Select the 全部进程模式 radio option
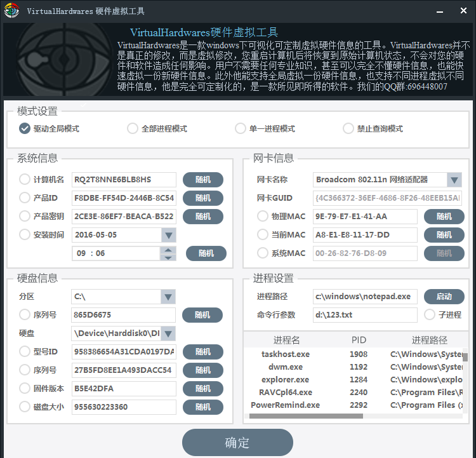Screen dimensions: 476x458 (133, 128)
